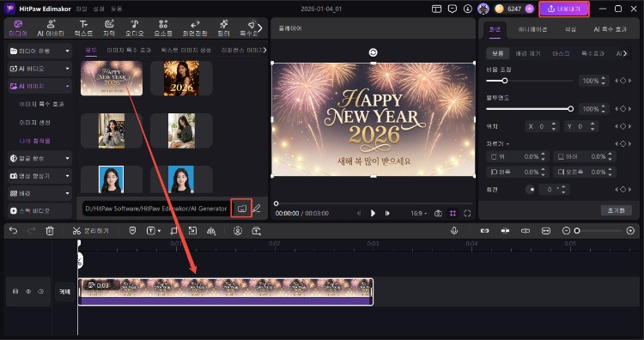The image size is (644, 340).
Task: Click the mirror flip icon in timeline toolbar
Action: (211, 231)
